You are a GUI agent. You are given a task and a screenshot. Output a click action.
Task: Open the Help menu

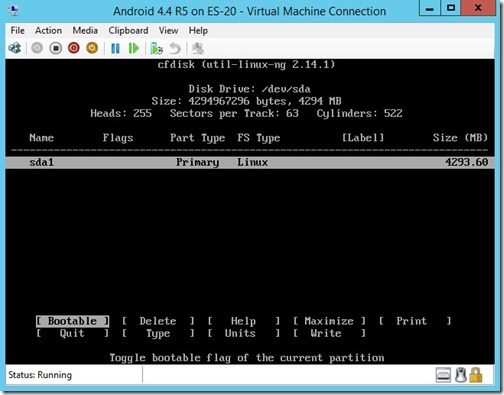(x=198, y=31)
